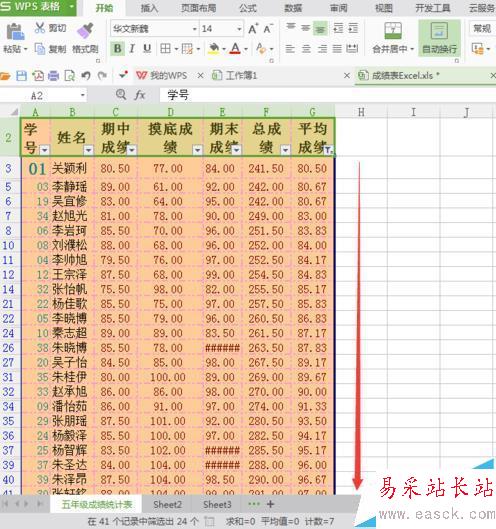Switch to the Sheet2 worksheet tab
The width and height of the screenshot is (496, 529).
click(167, 505)
